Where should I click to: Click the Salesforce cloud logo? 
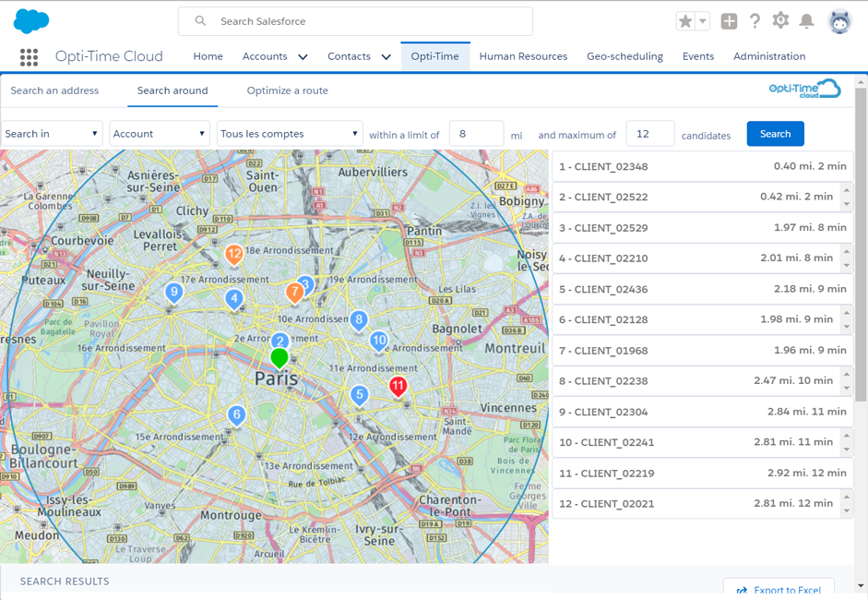pos(31,18)
